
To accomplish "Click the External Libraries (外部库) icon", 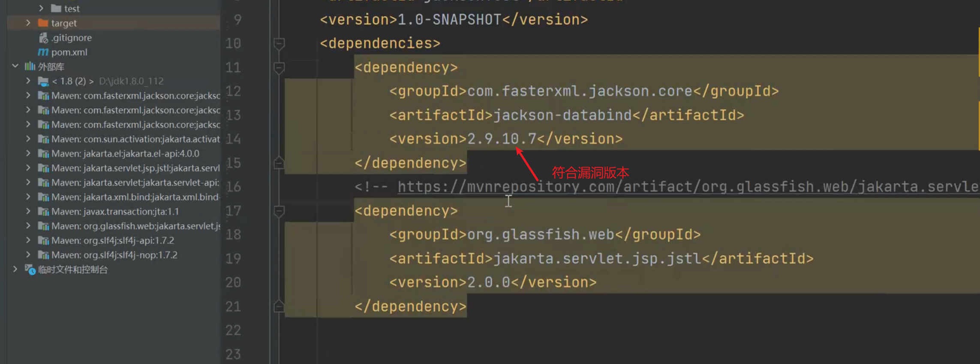I will point(30,67).
